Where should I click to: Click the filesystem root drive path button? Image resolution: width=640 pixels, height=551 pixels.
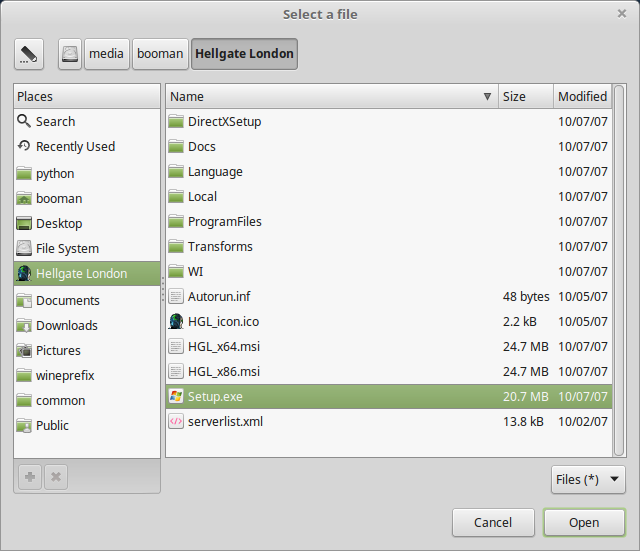pos(70,54)
